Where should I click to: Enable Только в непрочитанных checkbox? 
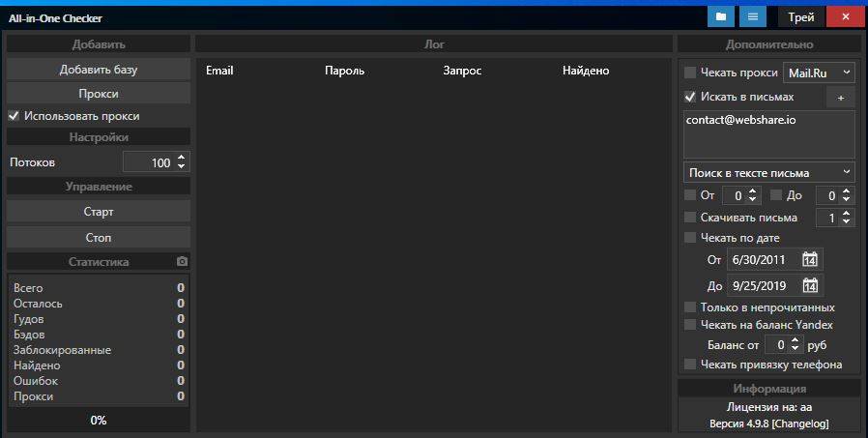point(690,307)
